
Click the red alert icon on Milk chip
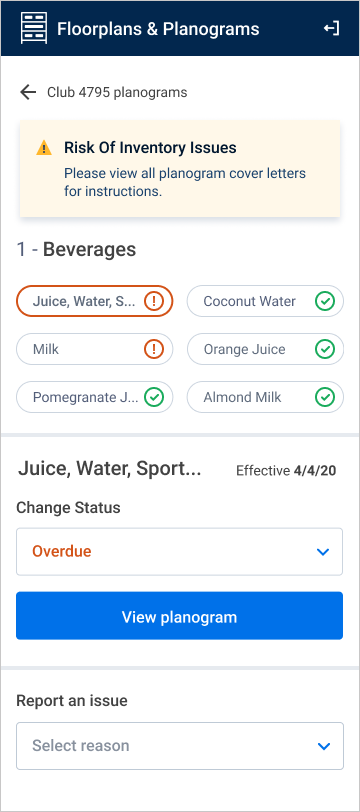154,349
